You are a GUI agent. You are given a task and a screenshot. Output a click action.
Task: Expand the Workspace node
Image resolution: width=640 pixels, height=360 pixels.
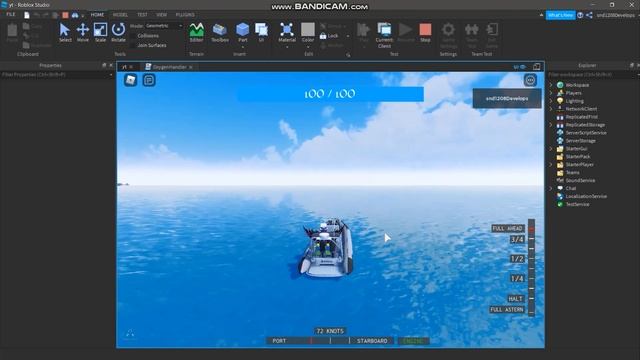point(551,85)
